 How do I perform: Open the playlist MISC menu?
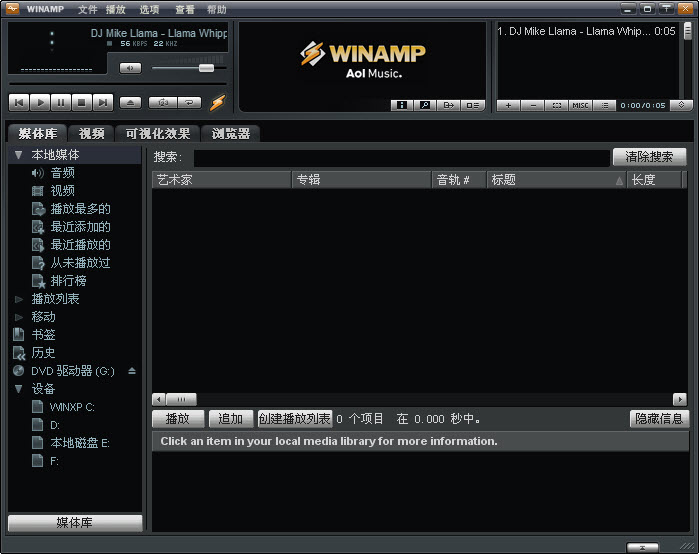(580, 106)
